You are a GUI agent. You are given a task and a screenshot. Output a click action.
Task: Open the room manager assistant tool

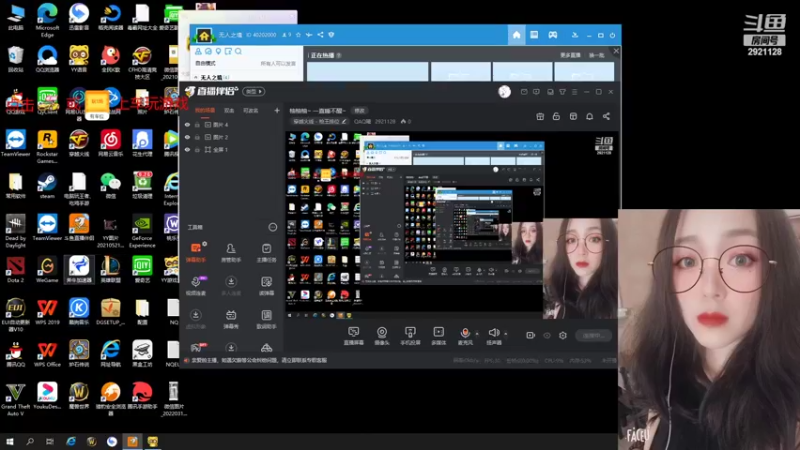pyautogui.click(x=231, y=252)
